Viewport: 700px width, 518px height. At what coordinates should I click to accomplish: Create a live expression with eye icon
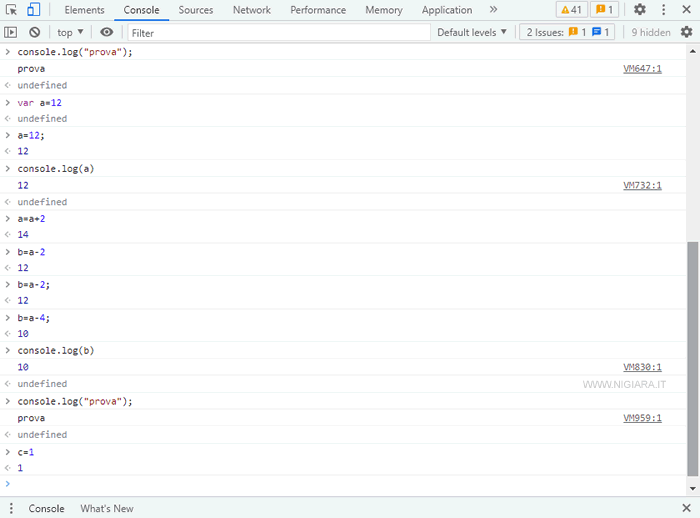tap(107, 32)
